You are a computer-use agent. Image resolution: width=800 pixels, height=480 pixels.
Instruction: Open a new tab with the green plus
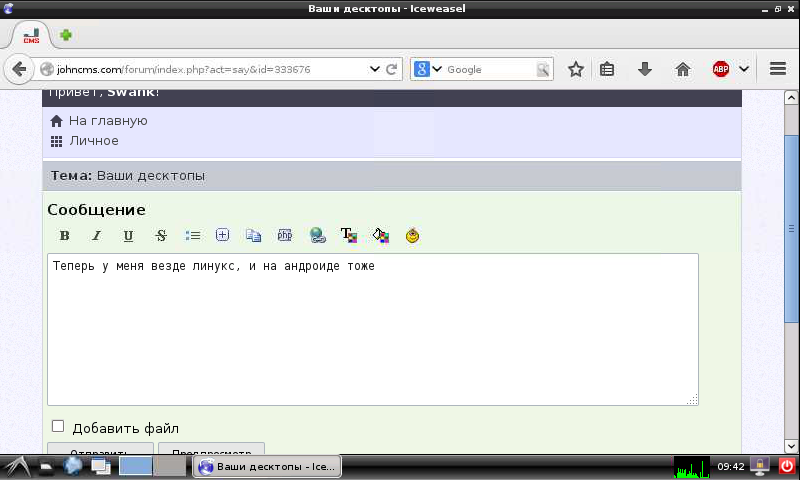click(x=66, y=35)
